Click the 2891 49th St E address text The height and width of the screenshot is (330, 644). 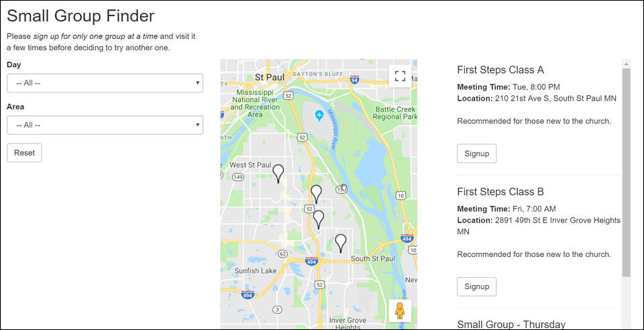click(539, 226)
